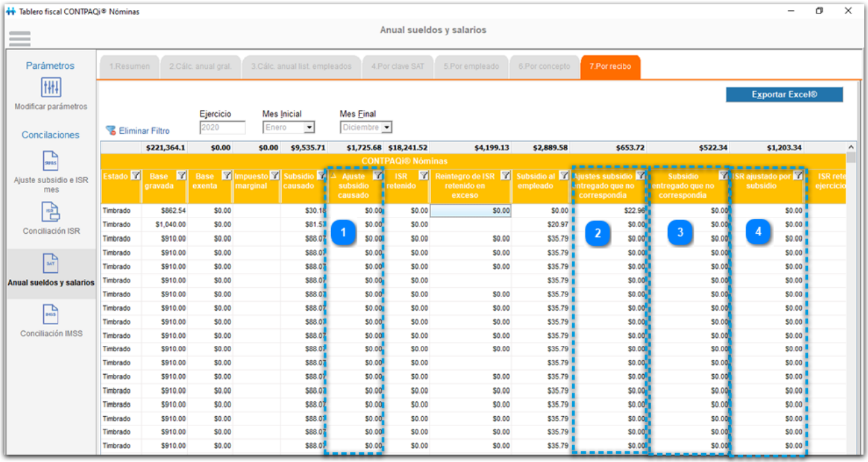Viewport: 868px width, 462px height.
Task: Select the 7.Por recibo tab
Action: point(610,67)
